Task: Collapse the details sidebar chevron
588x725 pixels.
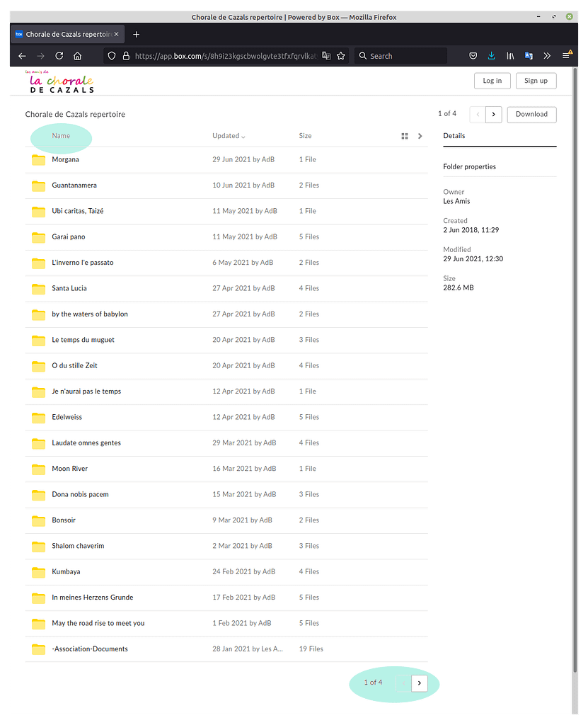Action: [x=420, y=136]
